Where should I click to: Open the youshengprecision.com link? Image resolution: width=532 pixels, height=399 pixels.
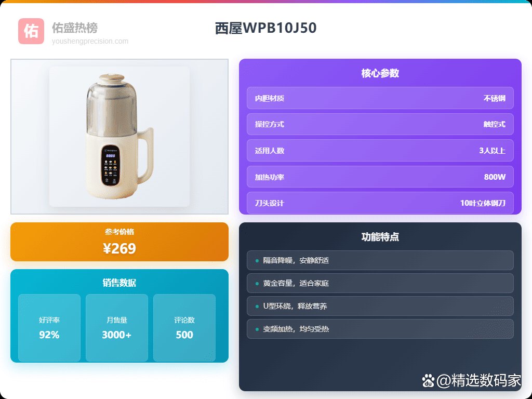[x=90, y=42]
